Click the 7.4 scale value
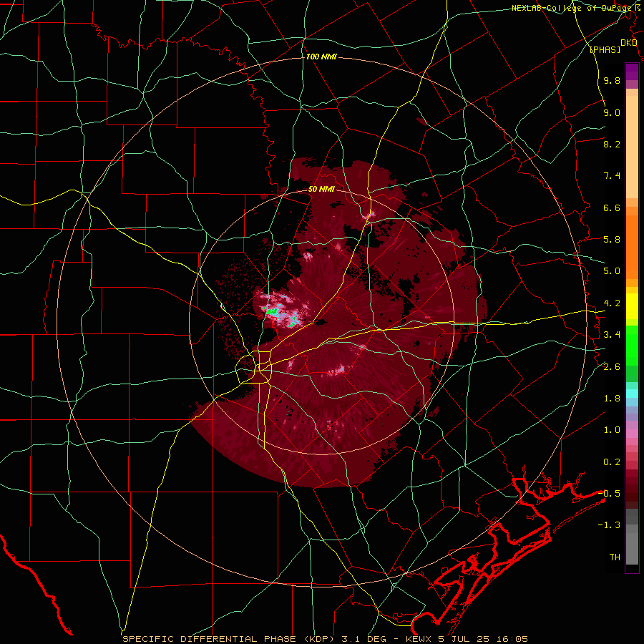 (612, 176)
